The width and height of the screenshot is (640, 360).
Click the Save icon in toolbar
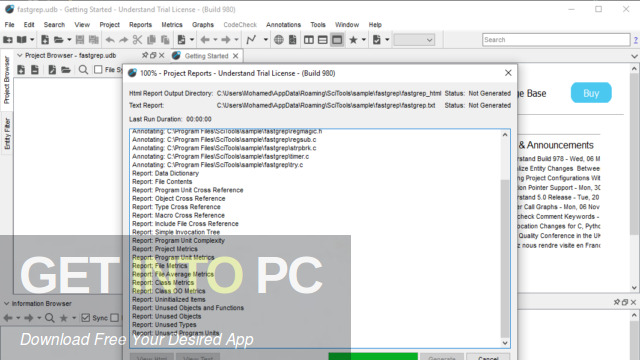click(x=80, y=40)
